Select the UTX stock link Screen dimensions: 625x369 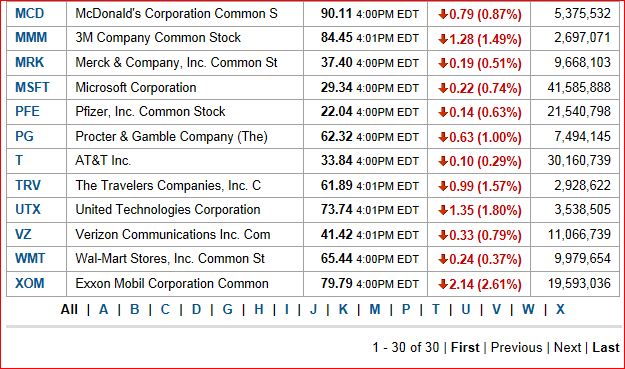click(x=28, y=210)
